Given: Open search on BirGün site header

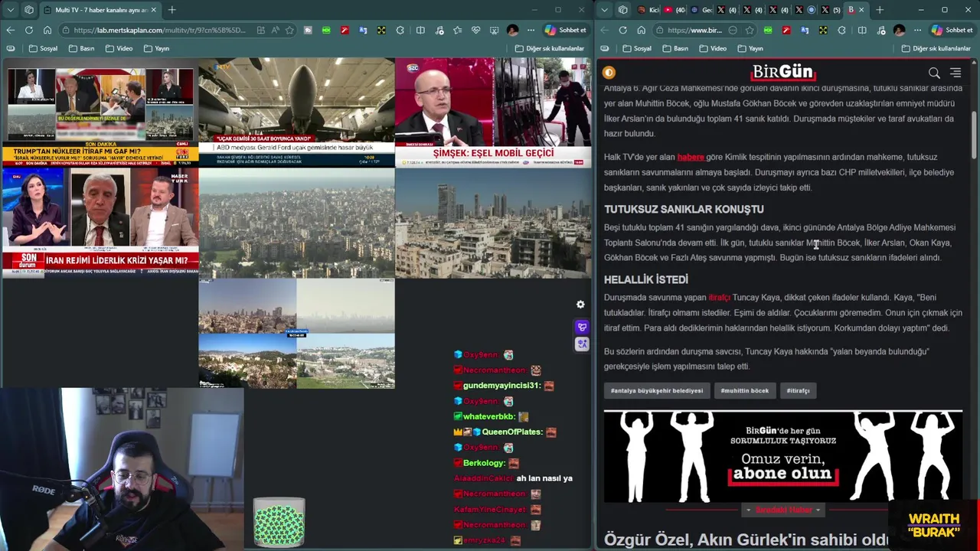Looking at the screenshot, I should point(934,73).
